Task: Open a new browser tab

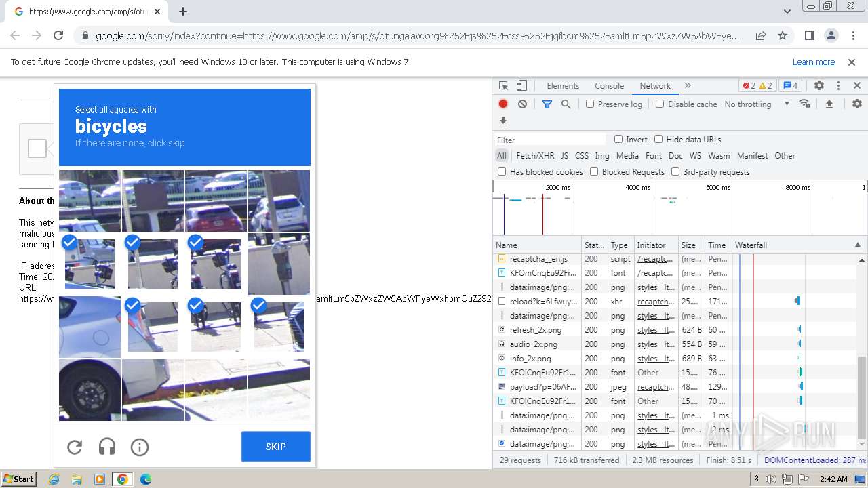Action: 183,12
